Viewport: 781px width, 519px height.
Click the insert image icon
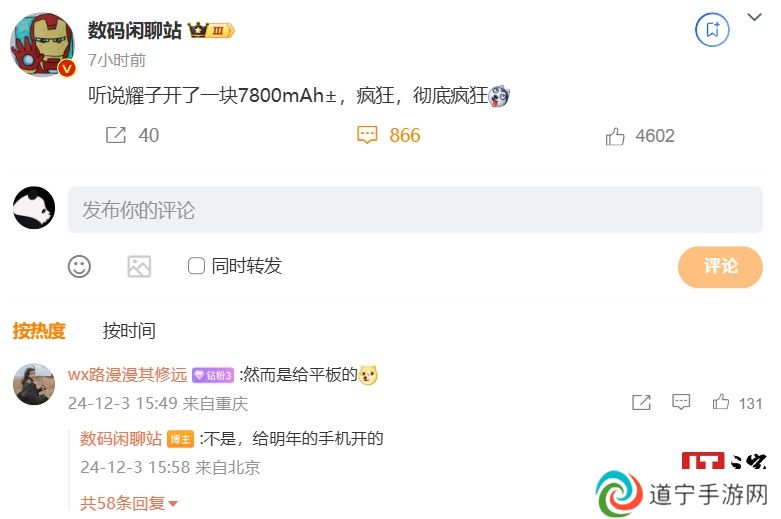139,266
